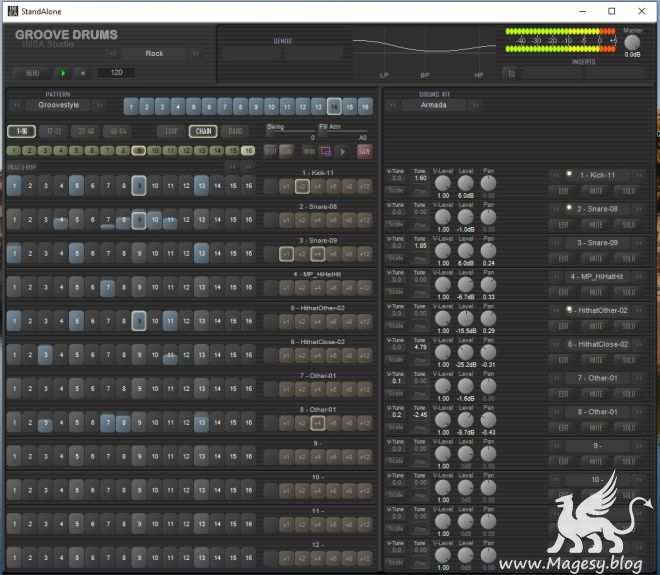Click the Tune value 1.90 for Kick-11

point(420,178)
